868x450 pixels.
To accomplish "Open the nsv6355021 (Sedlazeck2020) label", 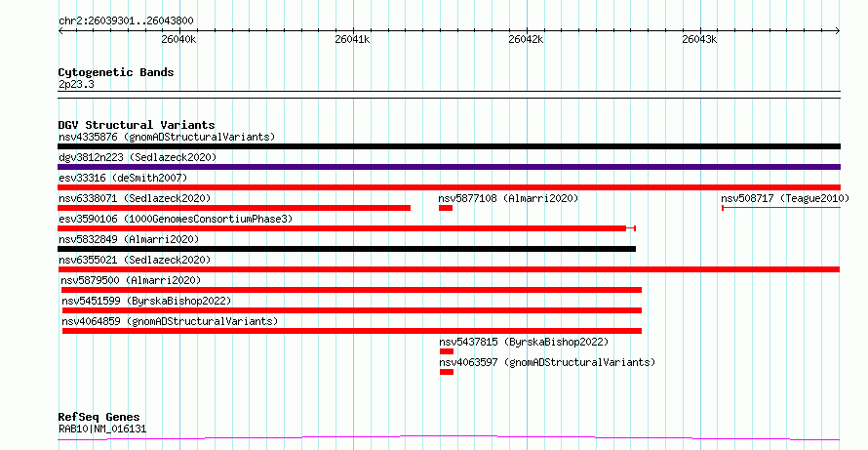I will coord(135,260).
